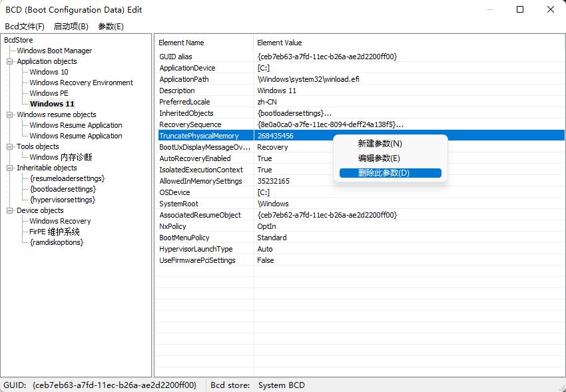Select Windows Boot Manager in tree
The image size is (566, 392).
point(55,51)
